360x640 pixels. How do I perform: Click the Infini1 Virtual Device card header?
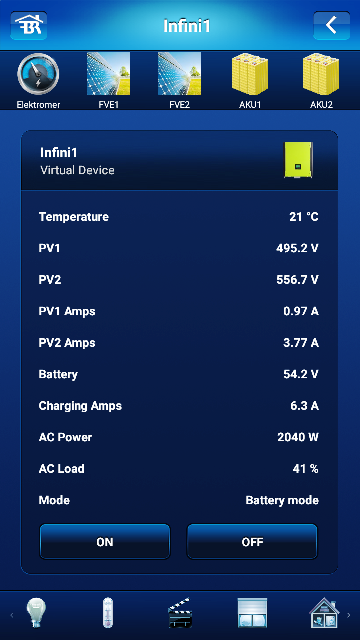[179, 160]
